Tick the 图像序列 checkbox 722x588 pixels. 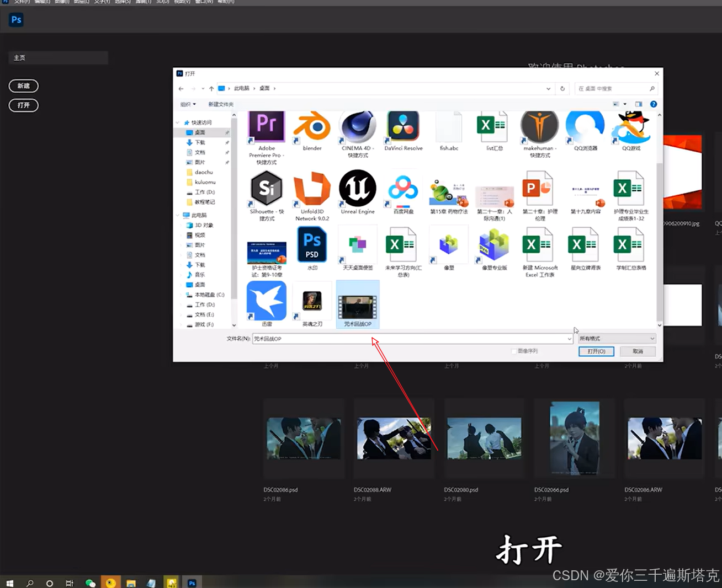coord(514,351)
